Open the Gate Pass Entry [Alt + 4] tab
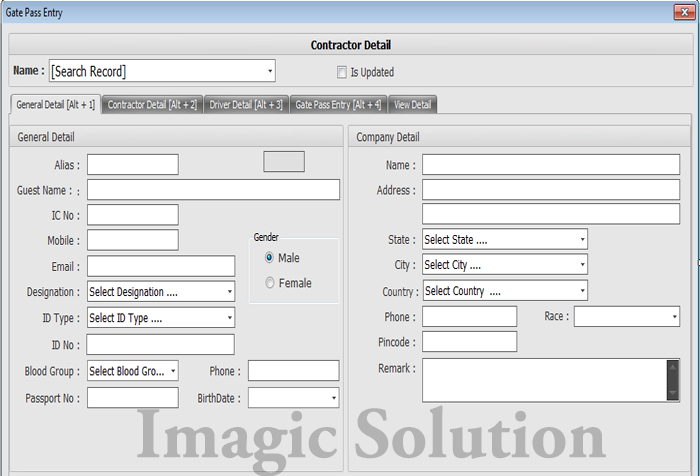The width and height of the screenshot is (700, 476). [338, 104]
